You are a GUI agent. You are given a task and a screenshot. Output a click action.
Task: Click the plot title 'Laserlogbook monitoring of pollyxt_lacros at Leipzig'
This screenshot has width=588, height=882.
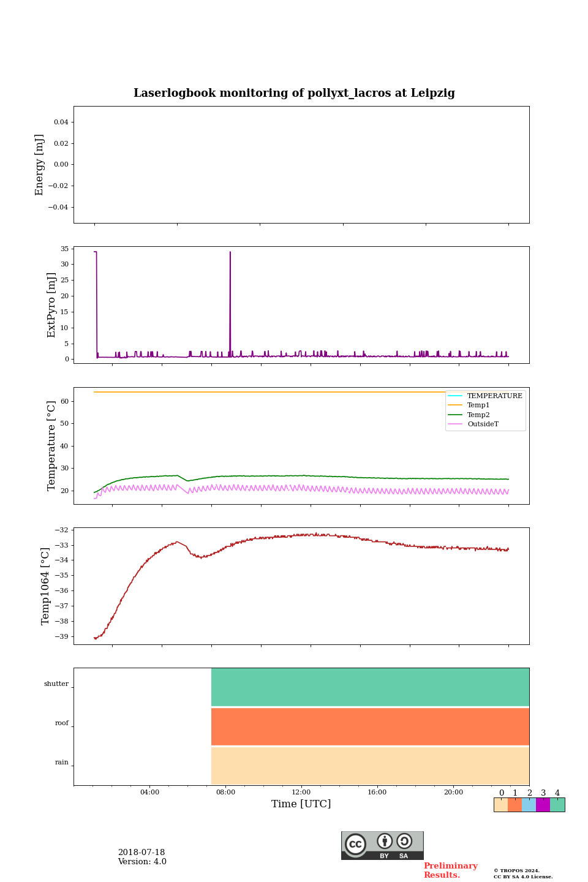[x=294, y=93]
